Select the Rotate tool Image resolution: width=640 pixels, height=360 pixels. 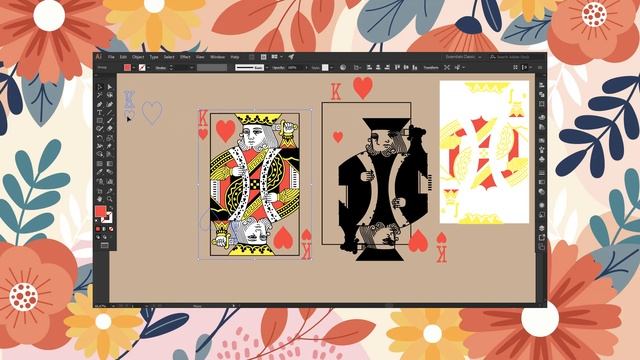(x=100, y=137)
